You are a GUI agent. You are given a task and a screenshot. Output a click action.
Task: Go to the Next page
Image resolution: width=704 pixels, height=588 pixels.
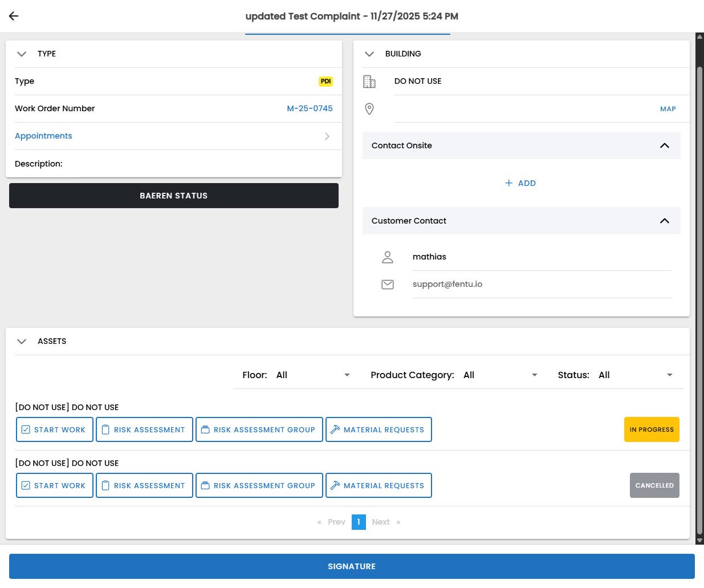[x=381, y=522]
